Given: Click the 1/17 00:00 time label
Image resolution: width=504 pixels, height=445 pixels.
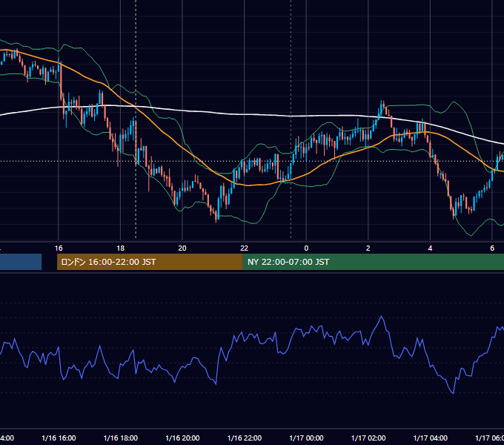Looking at the screenshot, I should point(306,438).
